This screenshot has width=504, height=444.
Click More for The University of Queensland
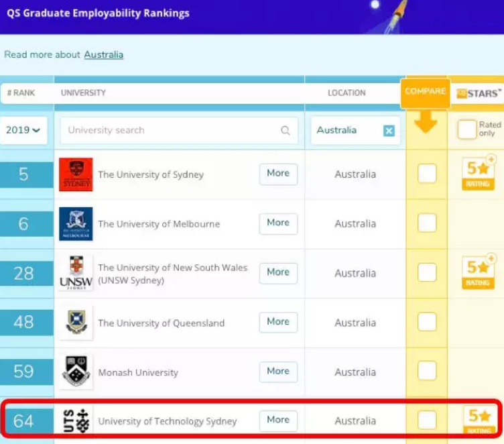tap(278, 323)
